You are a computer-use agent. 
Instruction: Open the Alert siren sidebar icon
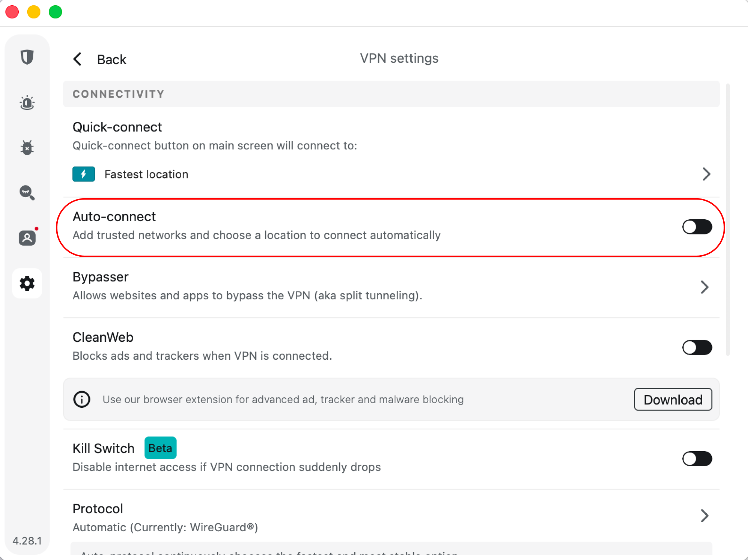(x=27, y=103)
